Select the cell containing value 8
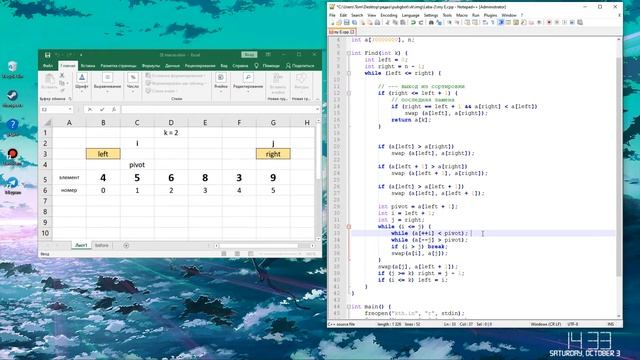 coord(205,178)
